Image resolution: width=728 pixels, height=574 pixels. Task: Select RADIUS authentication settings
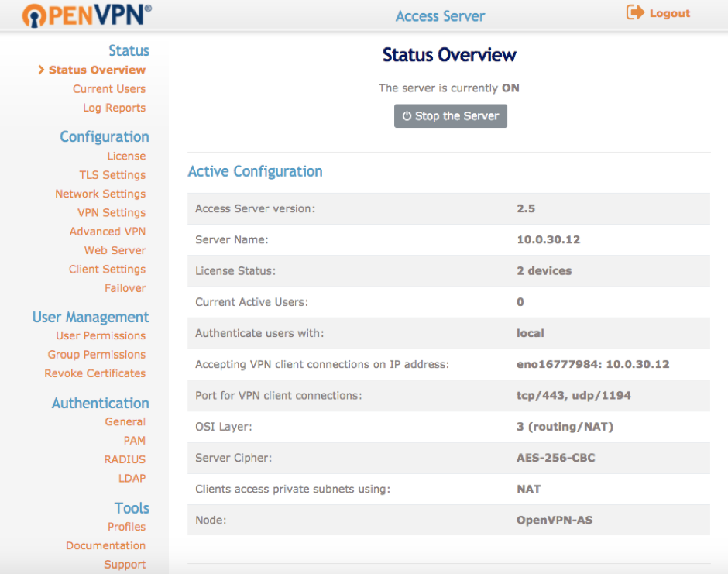click(125, 459)
